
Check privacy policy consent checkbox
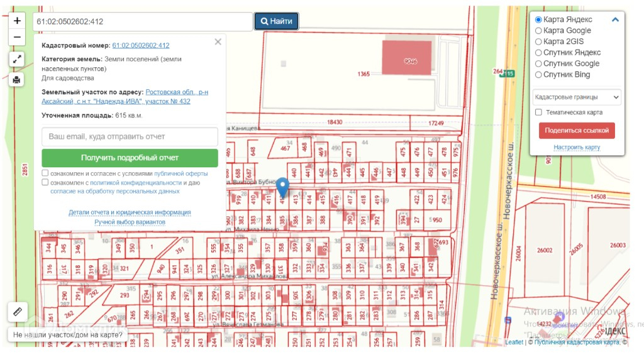pyautogui.click(x=45, y=182)
